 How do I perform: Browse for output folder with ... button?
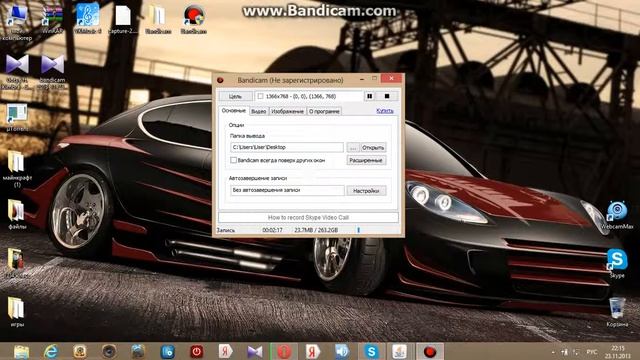pos(353,147)
